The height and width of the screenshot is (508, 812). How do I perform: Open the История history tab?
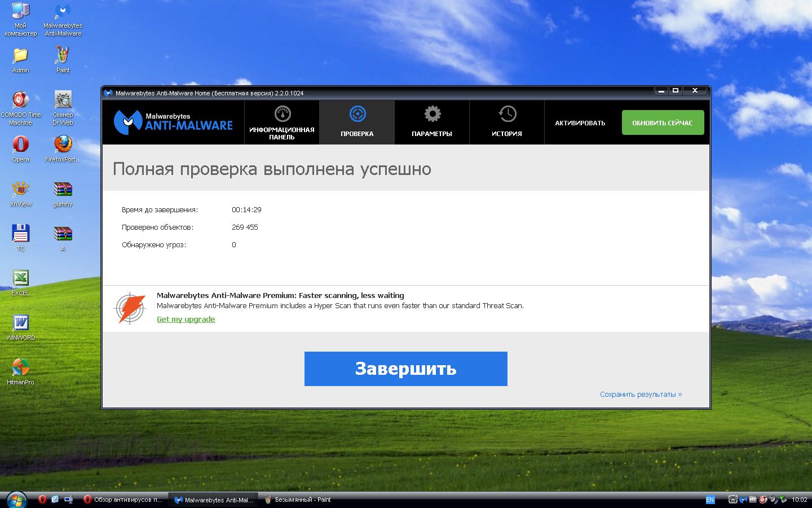(x=507, y=122)
